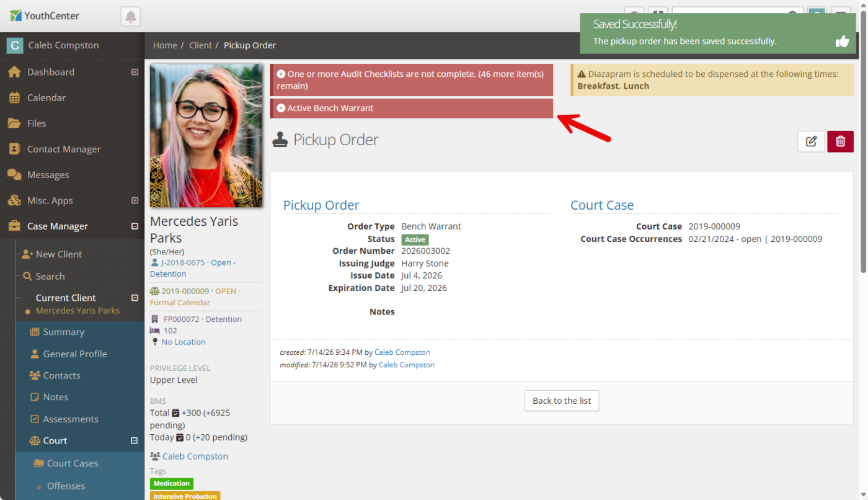
Task: Click the Intensive Probation tag
Action: click(185, 496)
